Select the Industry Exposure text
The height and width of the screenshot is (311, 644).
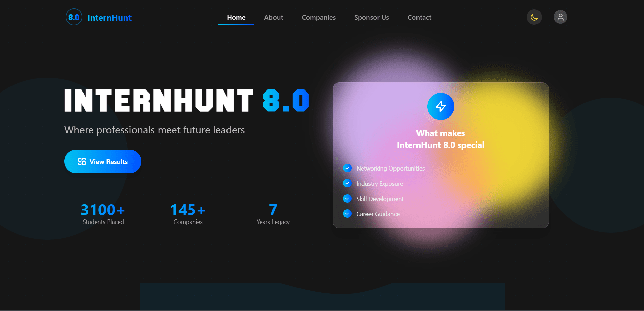pos(380,184)
